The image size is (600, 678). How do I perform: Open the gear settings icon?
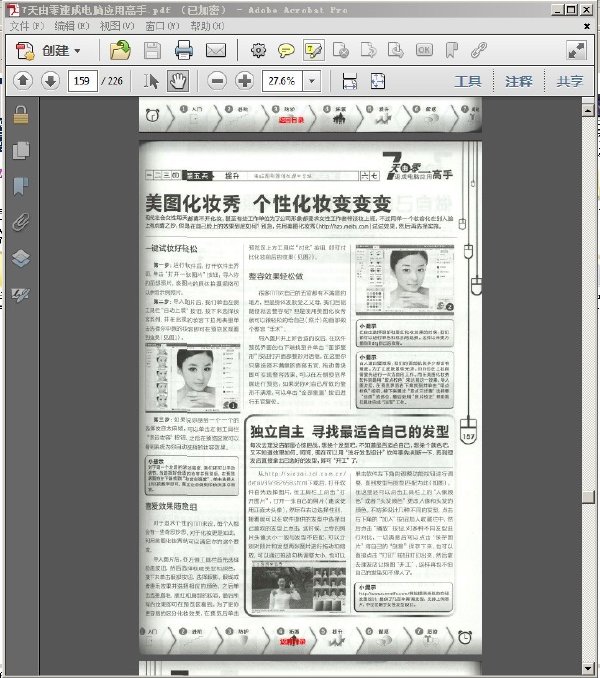[259, 51]
